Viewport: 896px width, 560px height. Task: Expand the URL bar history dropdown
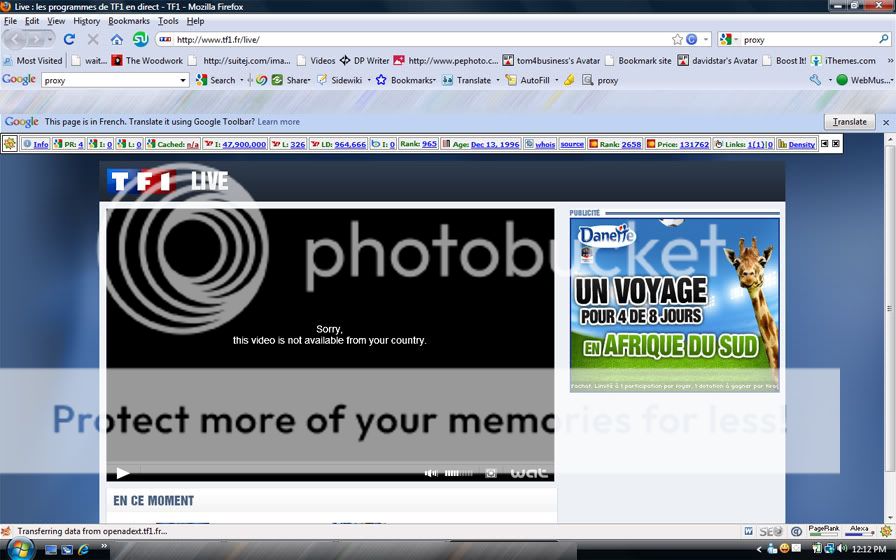pyautogui.click(x=706, y=39)
